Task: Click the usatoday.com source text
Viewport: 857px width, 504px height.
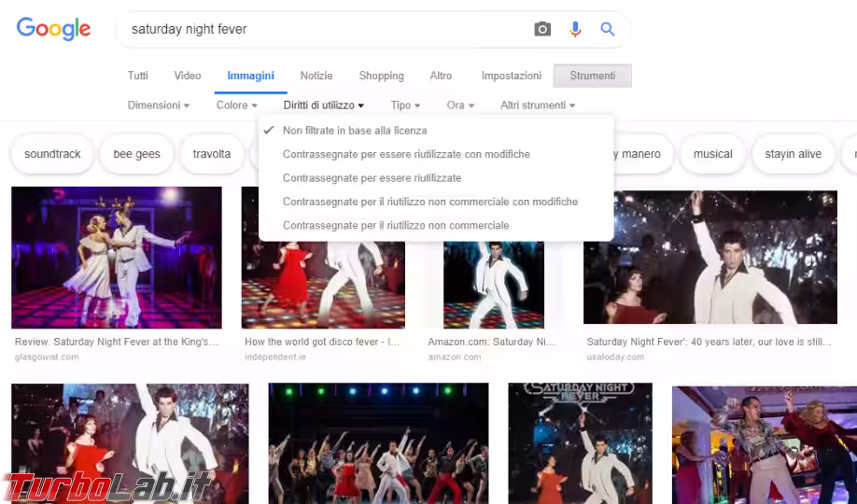Action: pos(615,357)
